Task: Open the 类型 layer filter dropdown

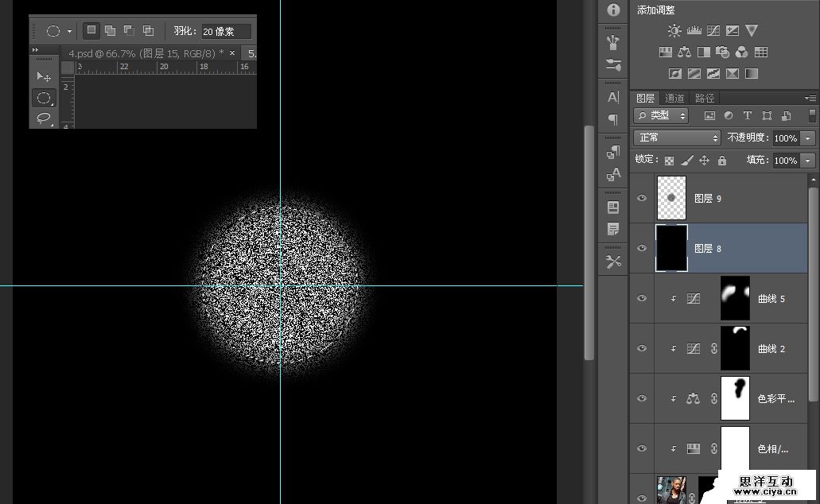Action: pos(662,116)
